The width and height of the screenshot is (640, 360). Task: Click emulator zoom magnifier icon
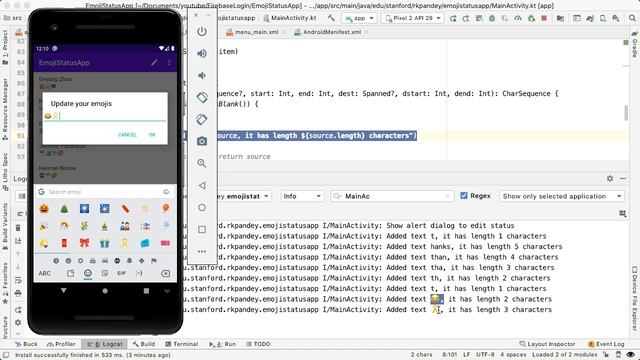202,163
